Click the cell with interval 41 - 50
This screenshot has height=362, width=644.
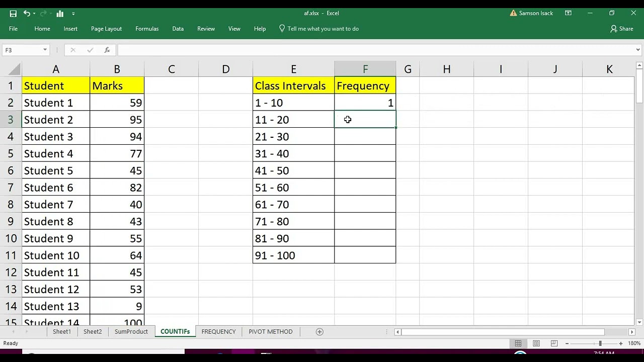tap(293, 170)
